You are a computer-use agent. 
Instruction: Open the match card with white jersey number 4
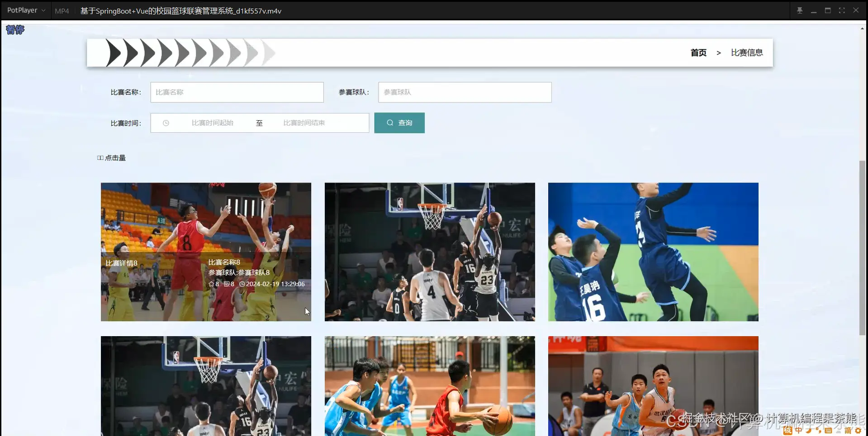tap(430, 252)
